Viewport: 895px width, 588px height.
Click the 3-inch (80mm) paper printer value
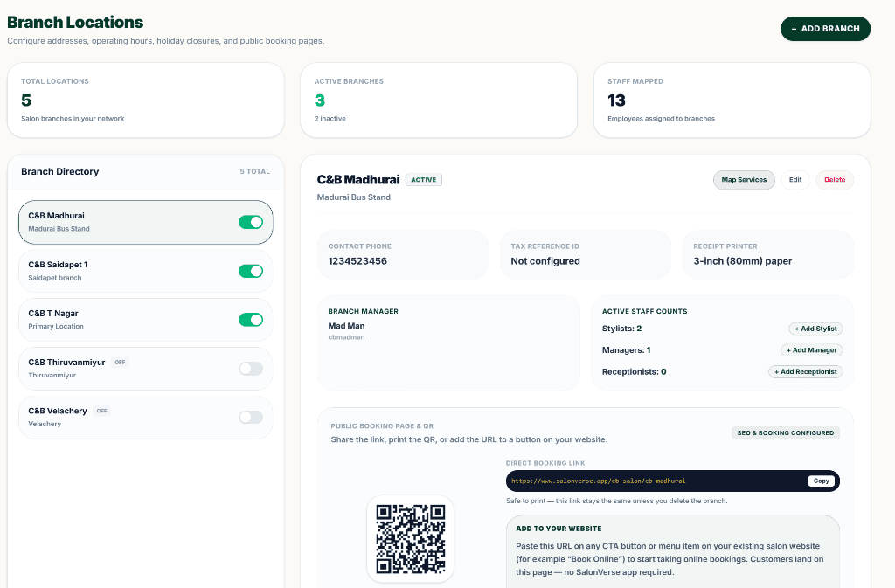[x=743, y=261]
